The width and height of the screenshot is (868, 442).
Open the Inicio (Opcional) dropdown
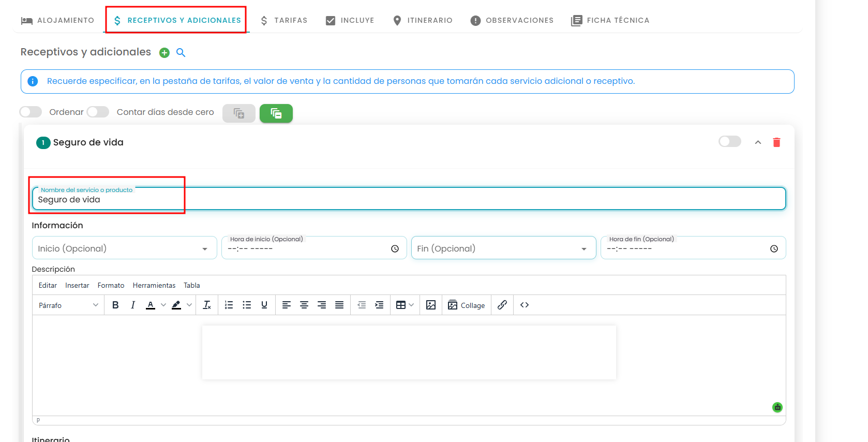point(124,248)
